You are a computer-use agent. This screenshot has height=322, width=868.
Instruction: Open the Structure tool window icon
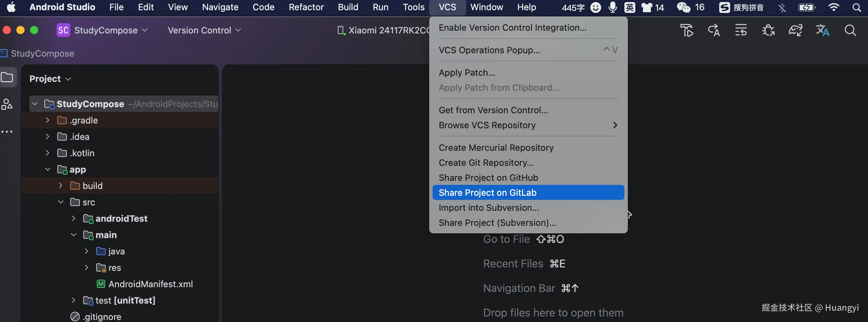(7, 104)
